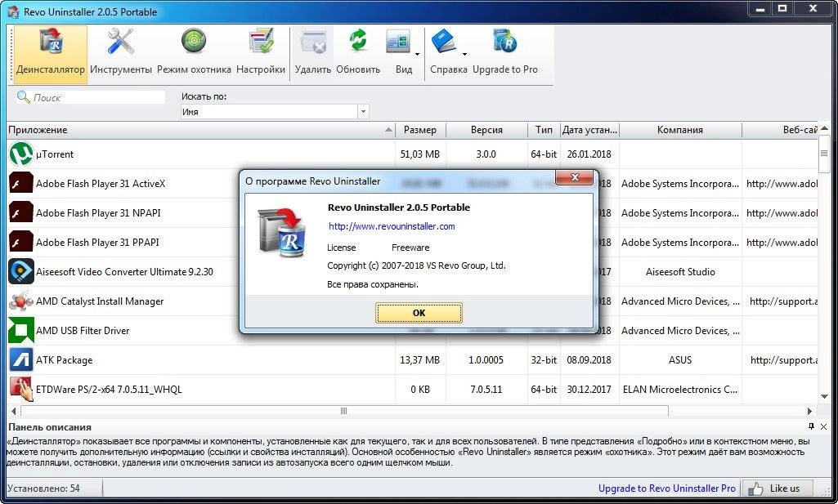
Task: Click the horizontal scrollbar thumb
Action: click(x=344, y=411)
